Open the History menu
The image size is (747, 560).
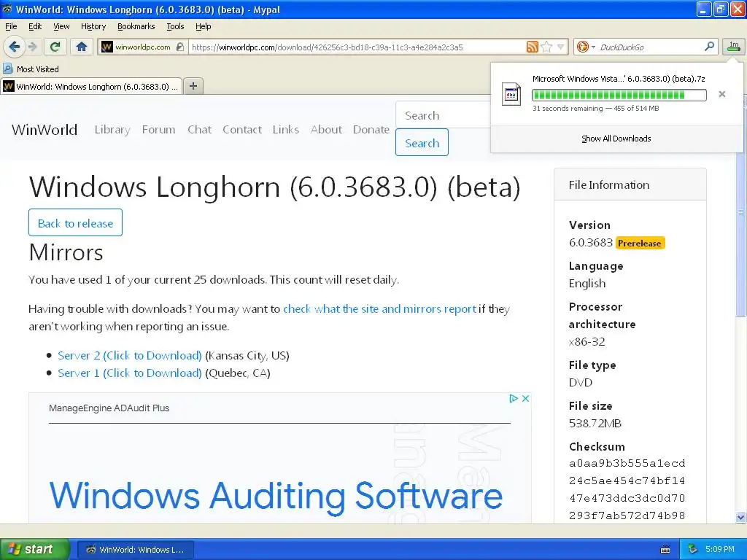click(93, 26)
